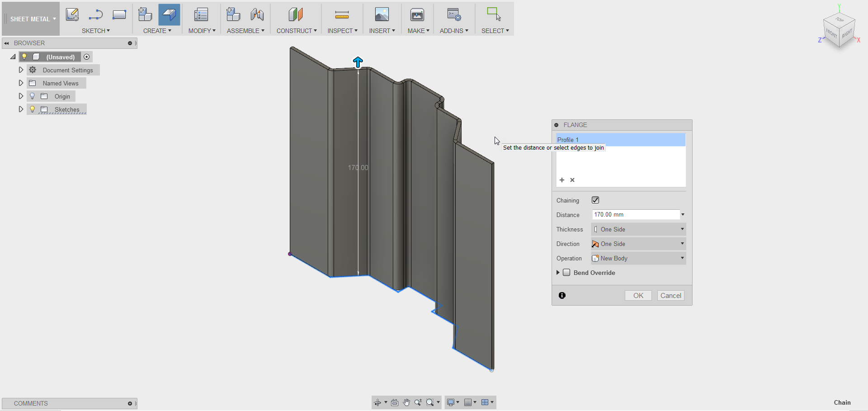Enable the Bend Override checkbox
Viewport: 868px width, 411px height.
[x=566, y=273]
